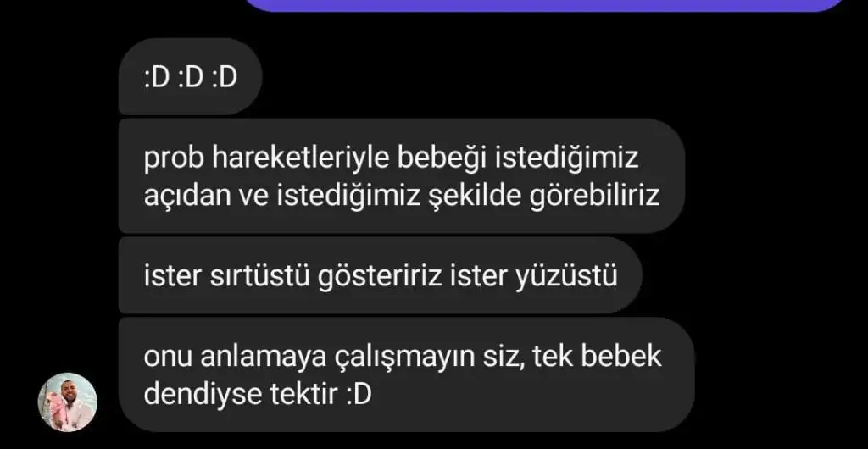Select the message starting "prob hareketleriyle"
The width and height of the screenshot is (868, 449).
pos(401,176)
